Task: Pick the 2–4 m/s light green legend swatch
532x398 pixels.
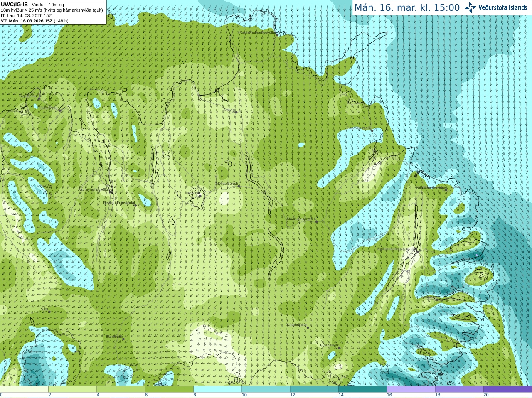Action: 72,389
